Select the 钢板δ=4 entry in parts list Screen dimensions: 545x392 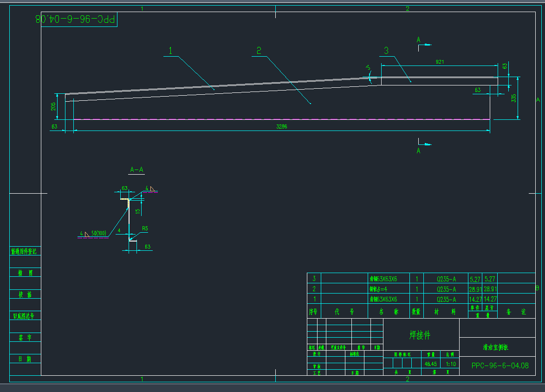point(381,289)
